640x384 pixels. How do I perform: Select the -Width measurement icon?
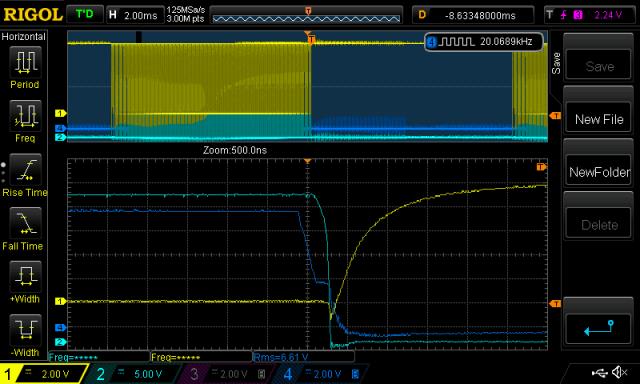[25, 330]
